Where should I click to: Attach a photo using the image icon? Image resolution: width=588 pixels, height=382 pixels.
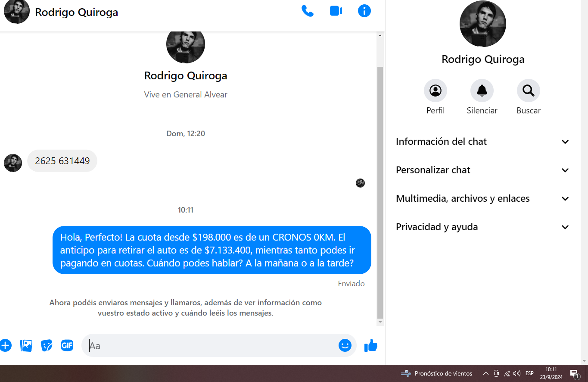[26, 345]
